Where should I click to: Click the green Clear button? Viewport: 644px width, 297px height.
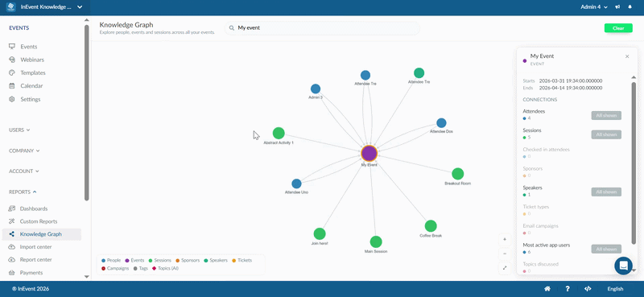pos(618,28)
